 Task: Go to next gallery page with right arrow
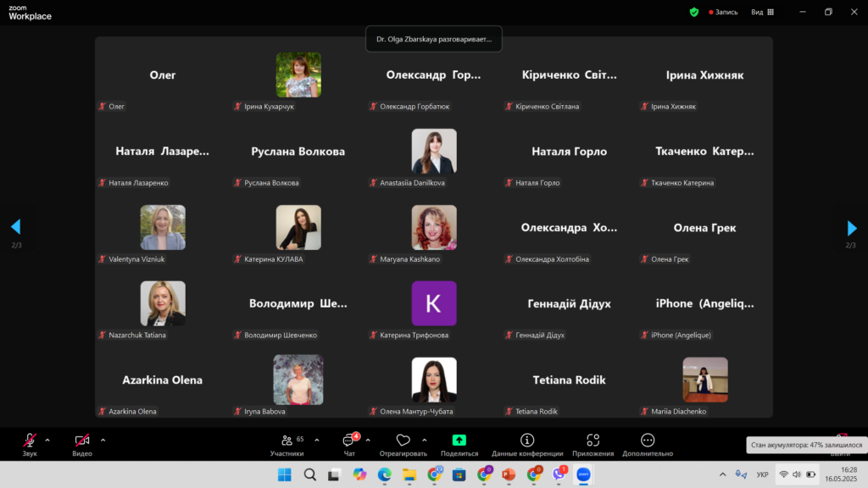pos(852,227)
